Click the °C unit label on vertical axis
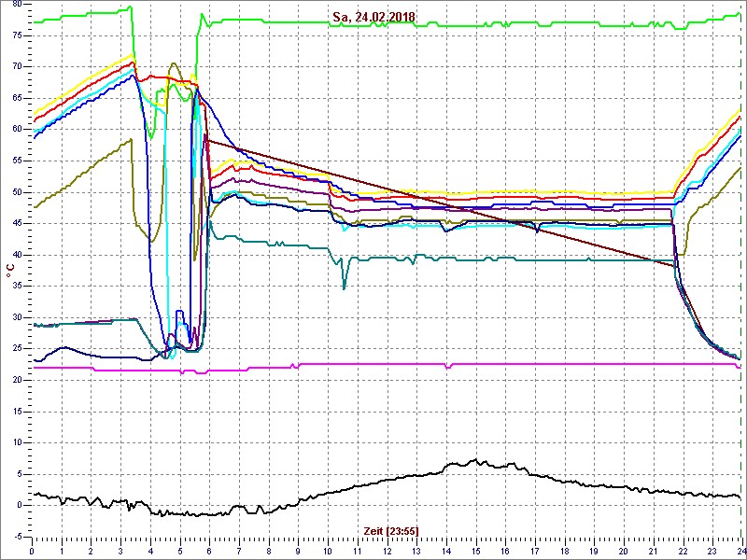 [x=10, y=271]
